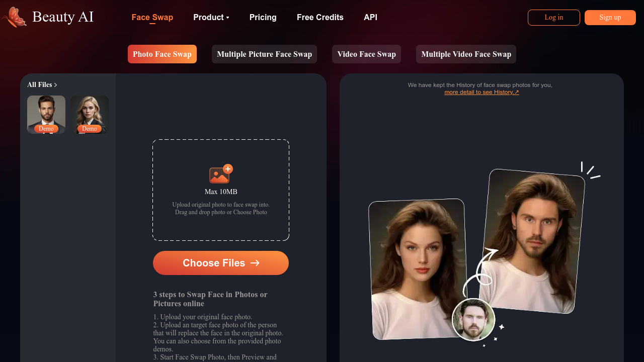Select the female Demo photo thumbnail
This screenshot has height=362, width=644.
(x=90, y=114)
